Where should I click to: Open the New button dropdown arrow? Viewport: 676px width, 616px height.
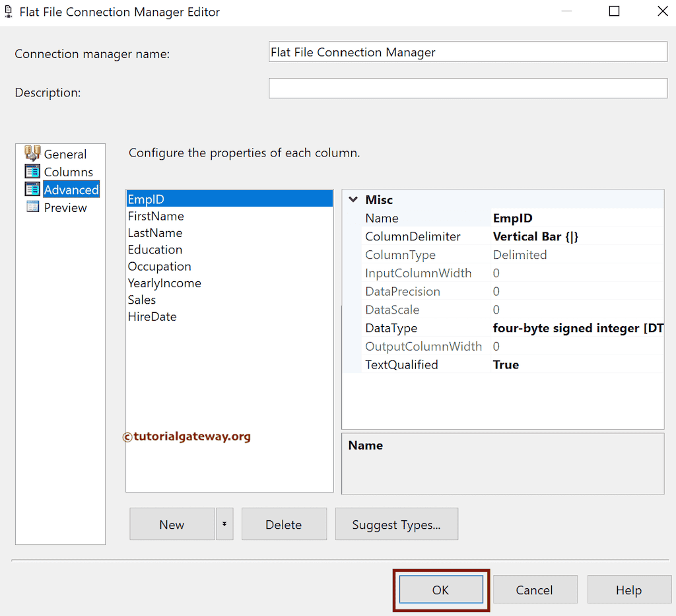[223, 524]
